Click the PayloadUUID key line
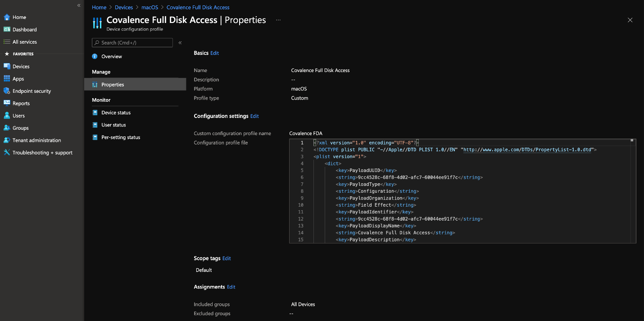Viewport: 644px width, 321px height. pos(366,171)
